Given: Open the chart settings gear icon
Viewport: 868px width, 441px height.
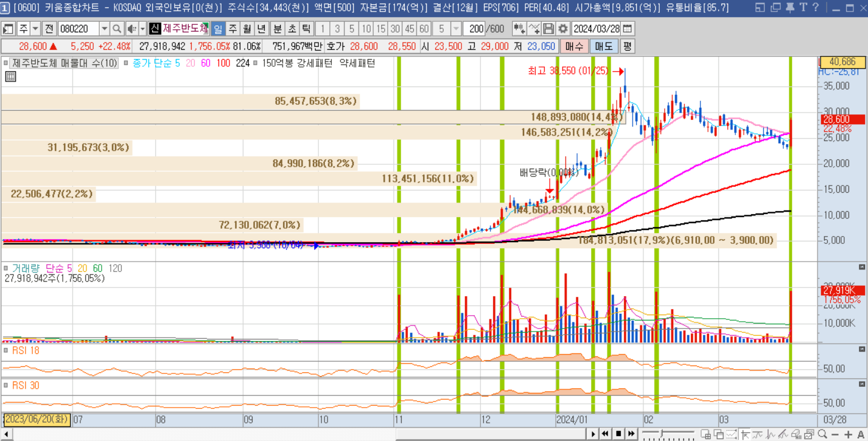Looking at the screenshot, I should [563, 29].
